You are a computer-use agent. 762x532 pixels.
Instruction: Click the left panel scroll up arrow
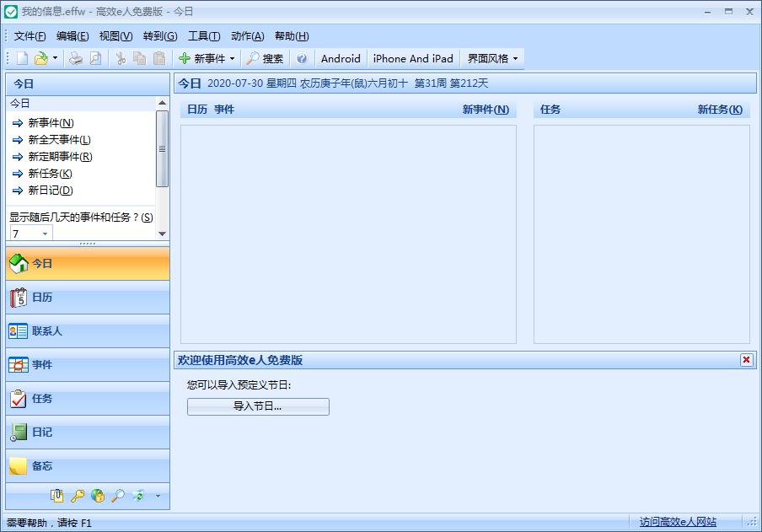click(162, 103)
